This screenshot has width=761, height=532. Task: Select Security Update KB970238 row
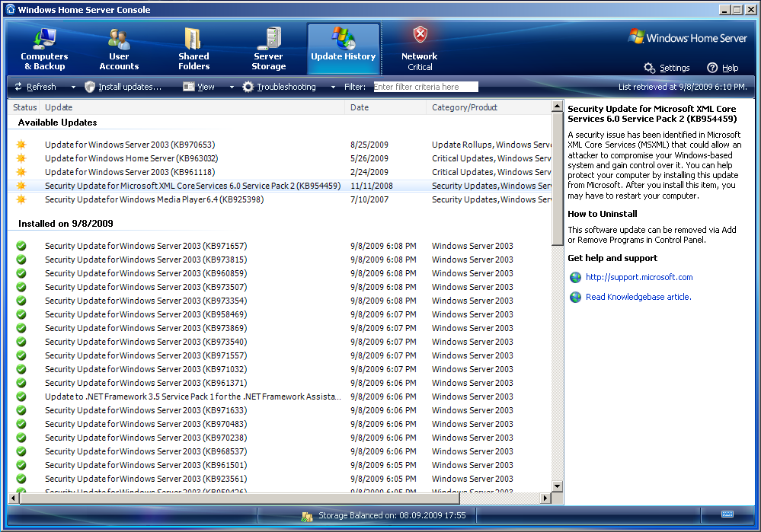280,438
